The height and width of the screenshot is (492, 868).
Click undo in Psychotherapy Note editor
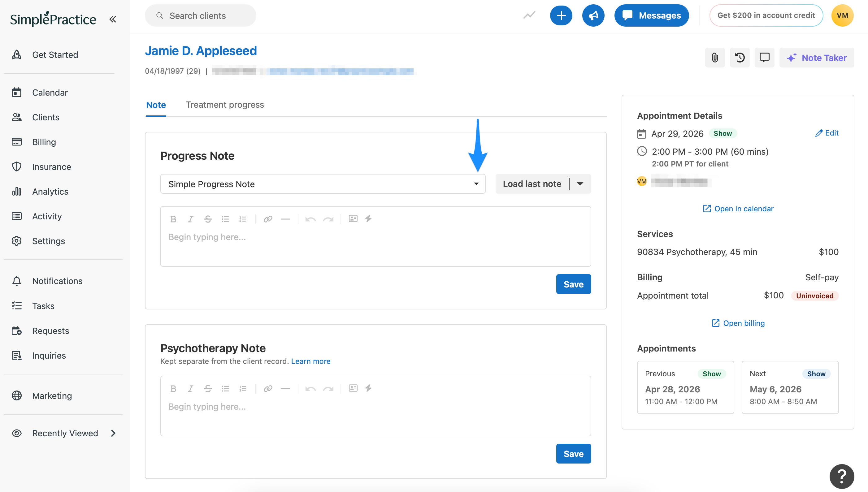(x=310, y=389)
